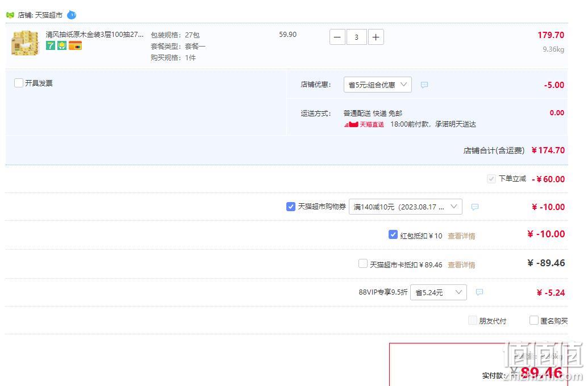Increase quantity with the plus button
The image size is (588, 386).
tap(376, 37)
